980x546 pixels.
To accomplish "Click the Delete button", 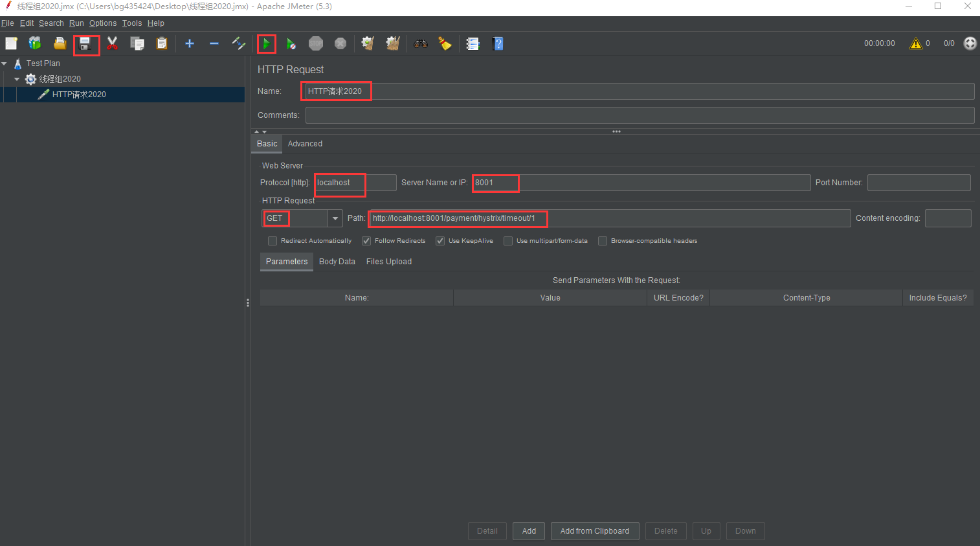I will 666,531.
